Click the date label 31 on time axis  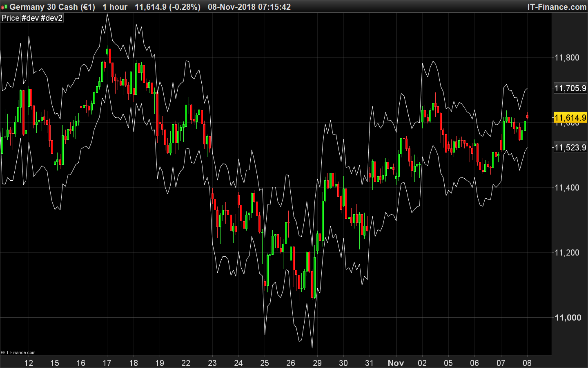pos(370,363)
